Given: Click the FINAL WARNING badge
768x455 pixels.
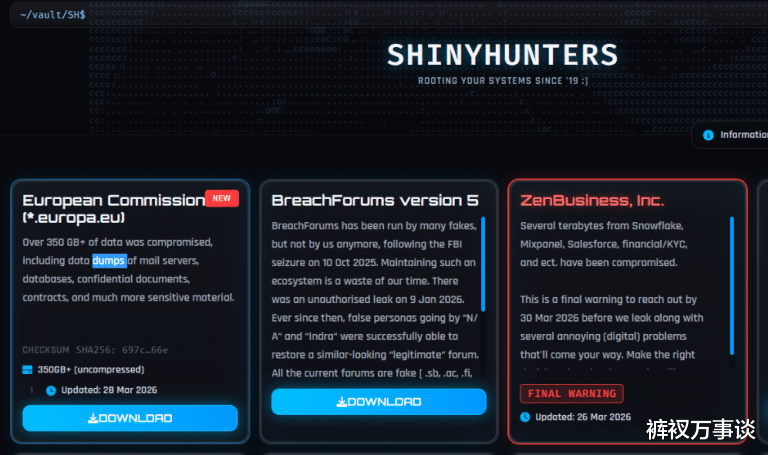Looking at the screenshot, I should coord(572,394).
